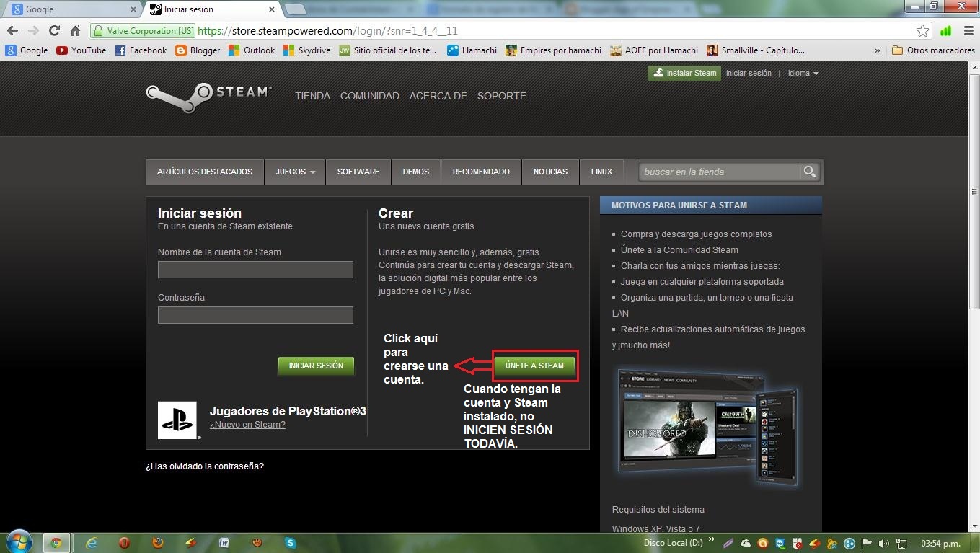This screenshot has height=553, width=980.
Task: Open Internet Explorer from taskbar
Action: (x=92, y=542)
